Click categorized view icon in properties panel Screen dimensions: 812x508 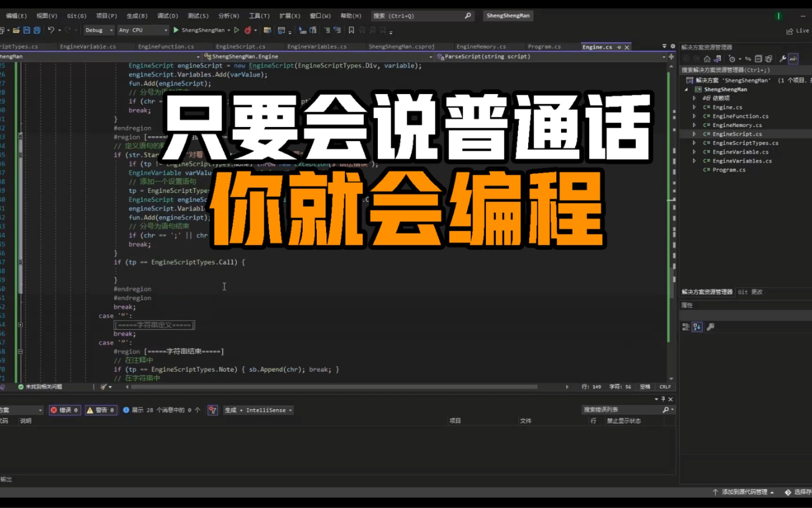click(x=686, y=327)
